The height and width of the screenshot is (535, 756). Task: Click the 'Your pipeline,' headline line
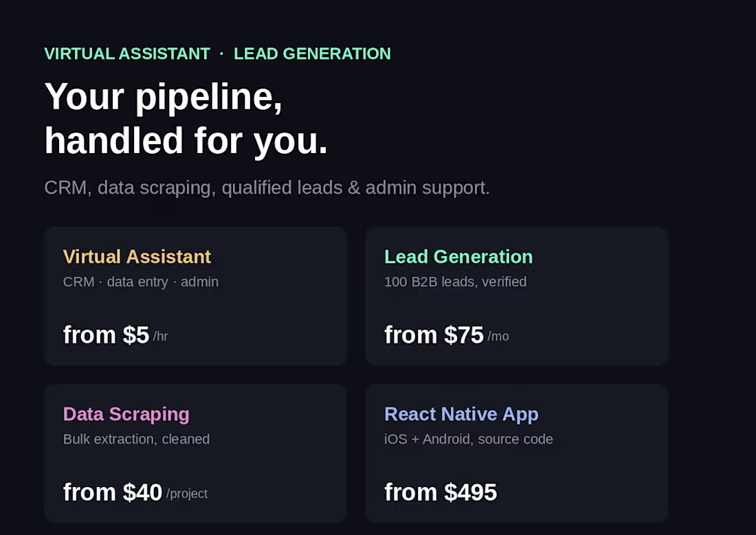[164, 98]
